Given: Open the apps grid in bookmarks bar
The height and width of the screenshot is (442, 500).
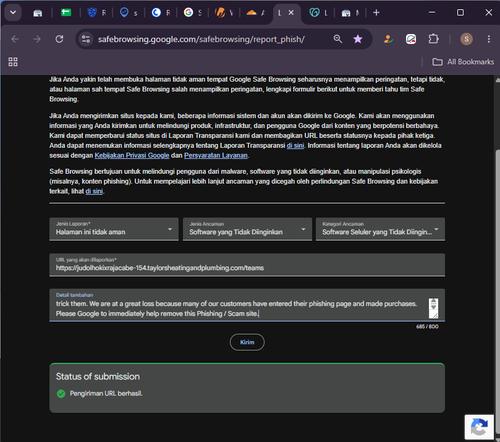Looking at the screenshot, I should click(x=13, y=62).
